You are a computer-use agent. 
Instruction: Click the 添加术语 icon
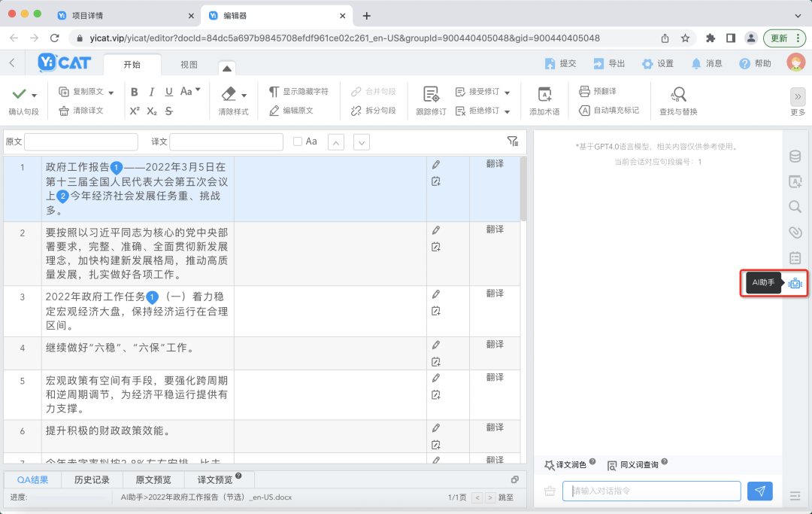tap(546, 98)
